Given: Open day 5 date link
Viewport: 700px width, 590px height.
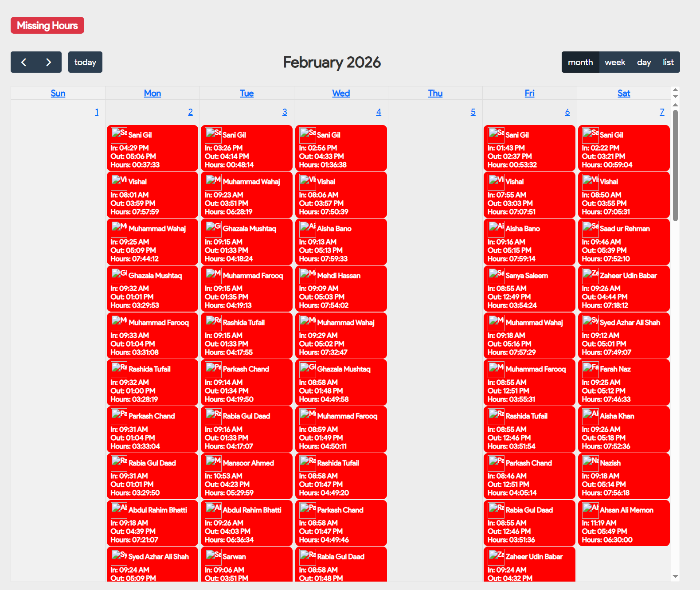Looking at the screenshot, I should click(473, 112).
